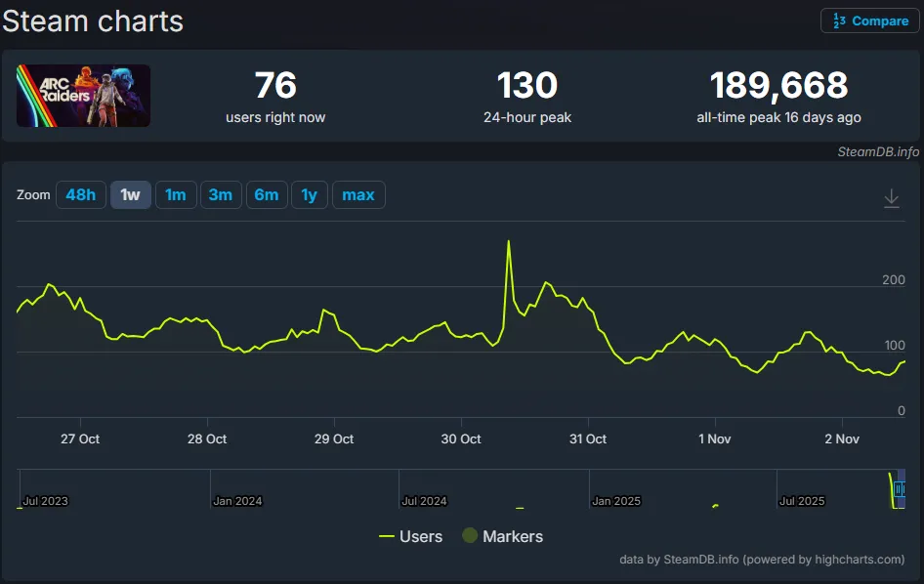
Task: Click the yellow Users legend line icon
Action: click(x=387, y=536)
